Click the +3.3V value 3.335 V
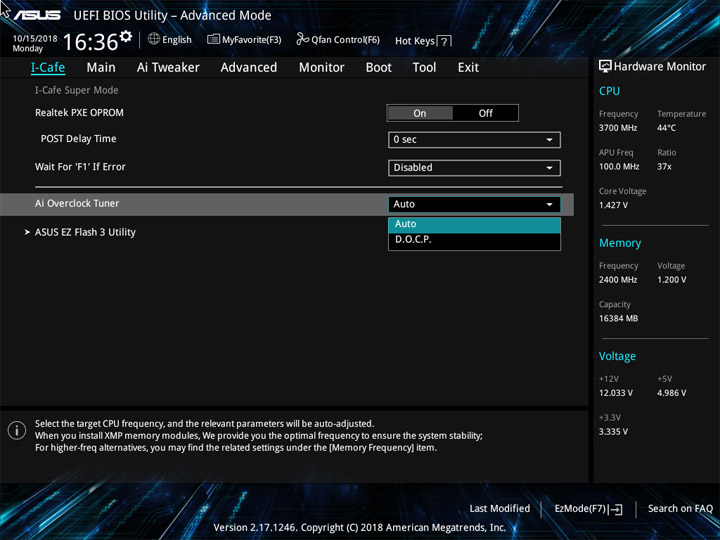Viewport: 720px width, 540px height. pyautogui.click(x=613, y=432)
